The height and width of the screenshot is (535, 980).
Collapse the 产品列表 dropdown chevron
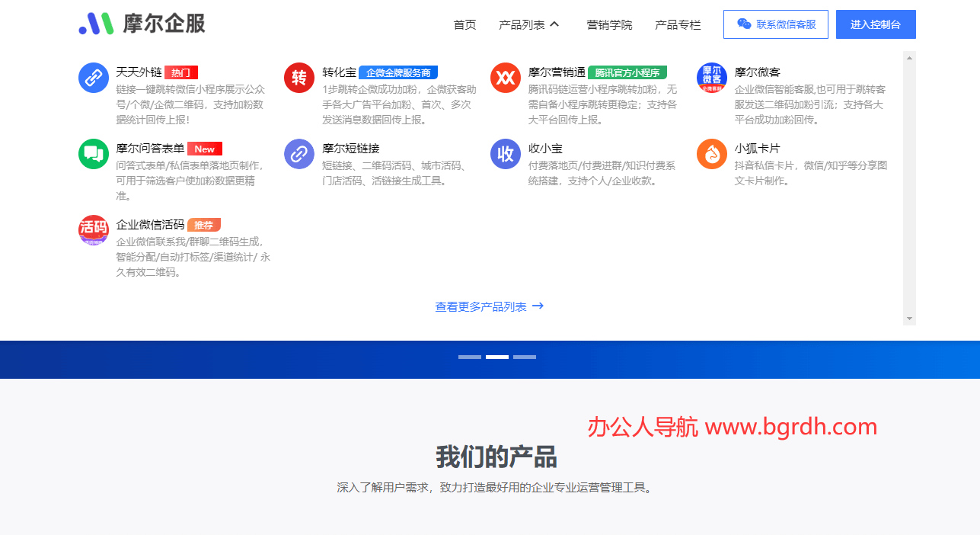(x=555, y=24)
